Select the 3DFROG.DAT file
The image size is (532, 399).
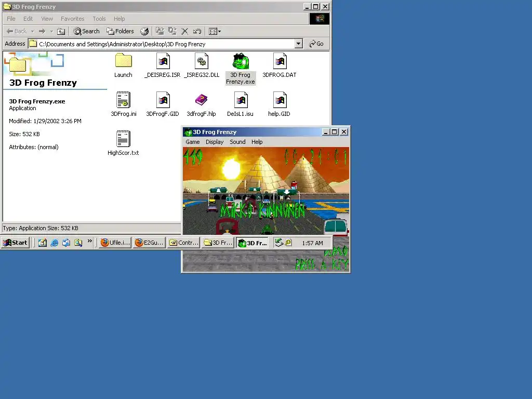279,65
